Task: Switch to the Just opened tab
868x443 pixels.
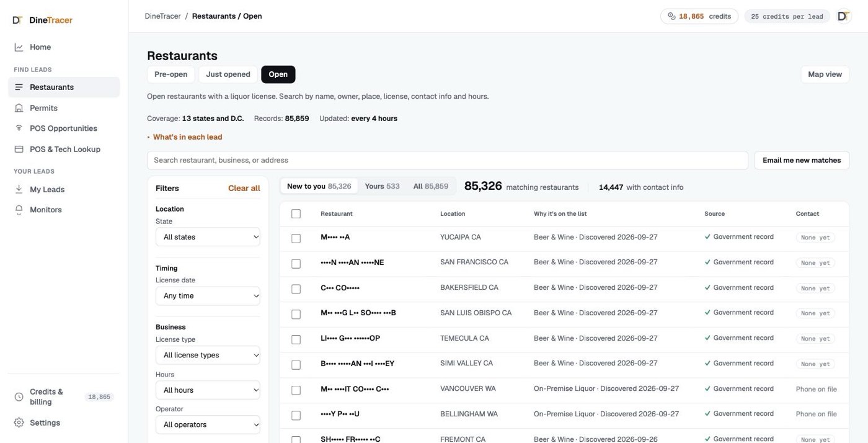Action: coord(228,74)
